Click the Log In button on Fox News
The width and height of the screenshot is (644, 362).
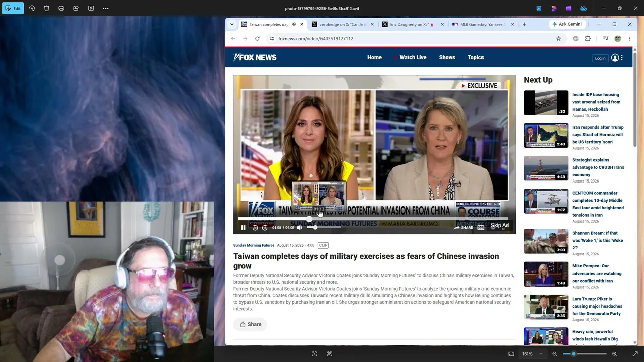(x=600, y=58)
